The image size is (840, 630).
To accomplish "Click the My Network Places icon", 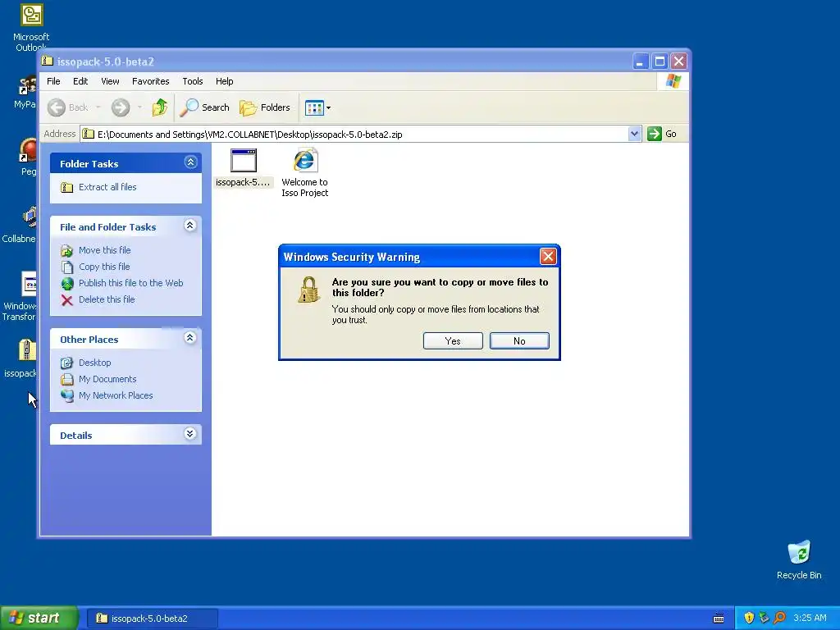I will coord(67,395).
